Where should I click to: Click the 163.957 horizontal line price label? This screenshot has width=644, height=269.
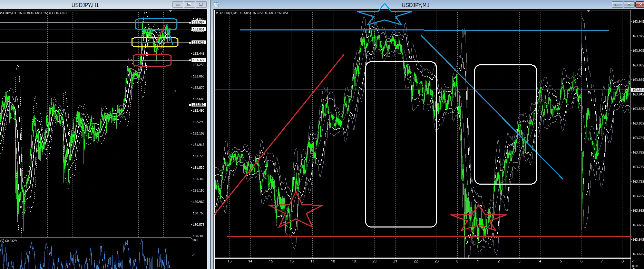click(x=198, y=22)
